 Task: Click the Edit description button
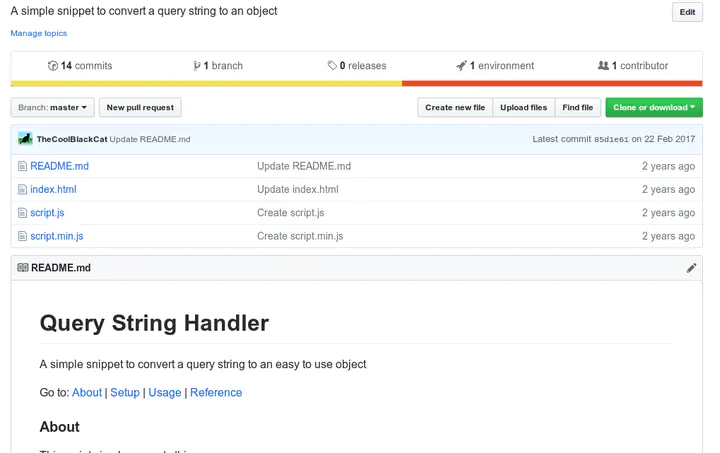coord(687,12)
